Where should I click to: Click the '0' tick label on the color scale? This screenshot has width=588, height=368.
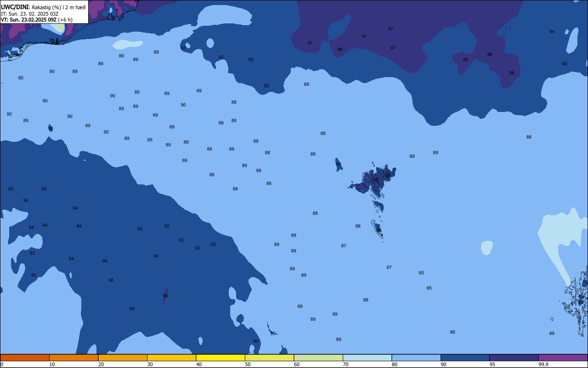2,364
